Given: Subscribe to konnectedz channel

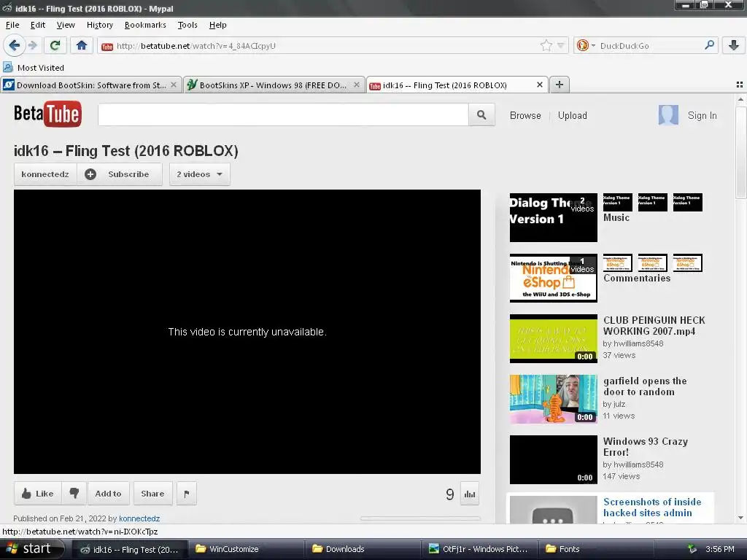Looking at the screenshot, I should tap(120, 174).
